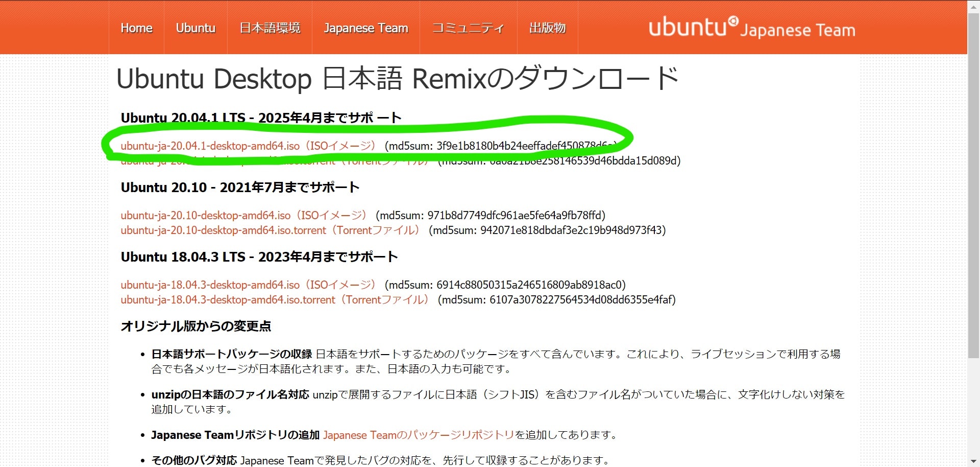Download ubuntu-ja-18.04.3-desktop-amd64.iso.torrent file
The image size is (980, 467).
pos(275,299)
